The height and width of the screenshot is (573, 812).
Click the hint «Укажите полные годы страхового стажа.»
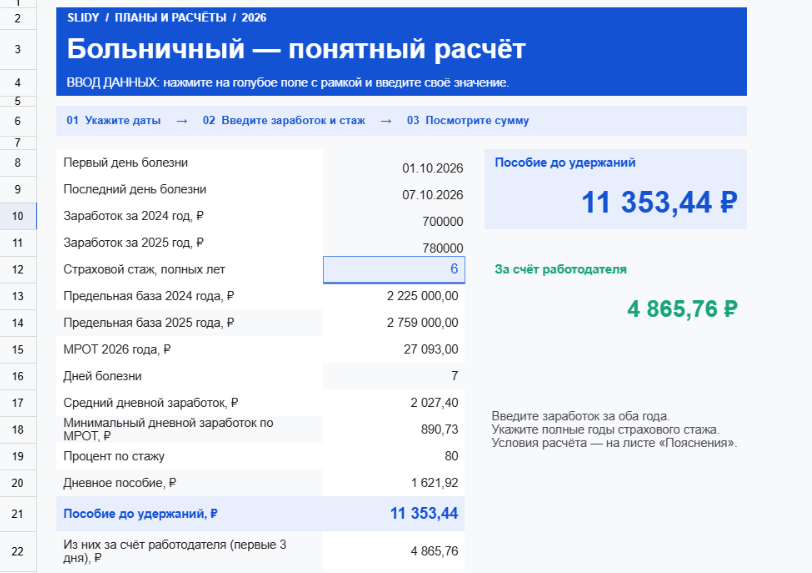tap(605, 429)
